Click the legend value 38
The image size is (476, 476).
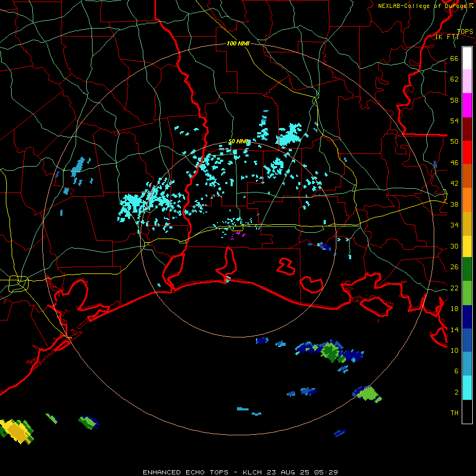point(454,204)
